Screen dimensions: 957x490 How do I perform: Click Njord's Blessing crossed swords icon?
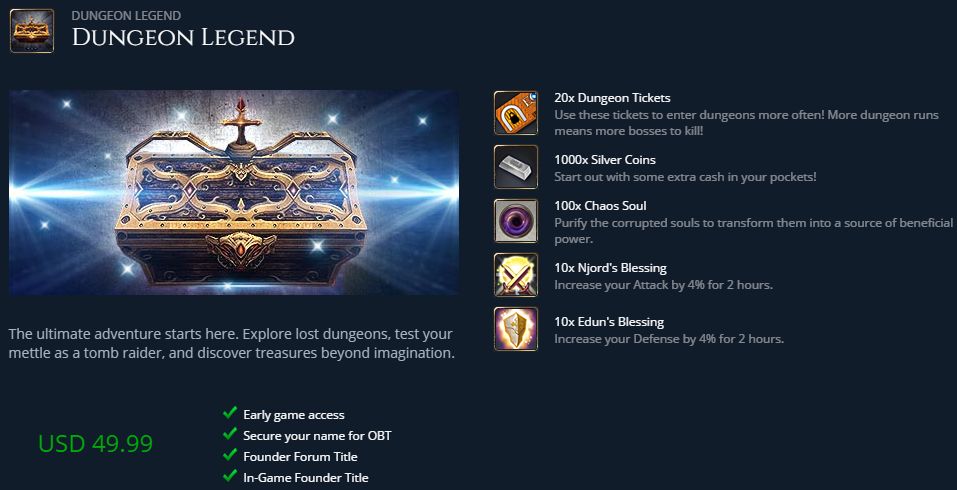516,275
